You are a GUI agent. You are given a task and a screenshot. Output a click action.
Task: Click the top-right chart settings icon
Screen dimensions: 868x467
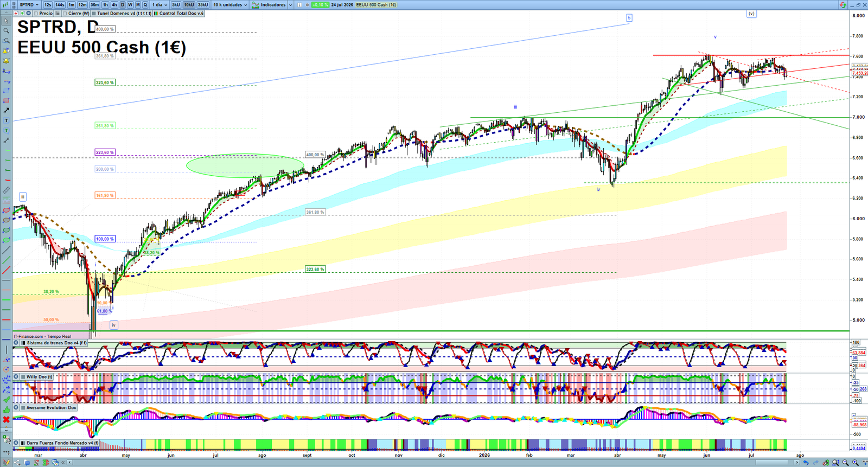[x=843, y=4]
